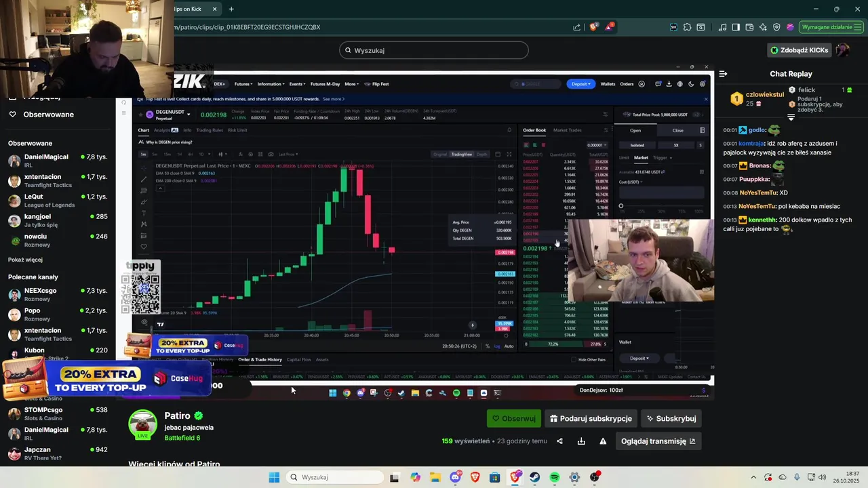868x488 pixels.
Task: Open the user profile avatar menu
Action: click(x=843, y=50)
